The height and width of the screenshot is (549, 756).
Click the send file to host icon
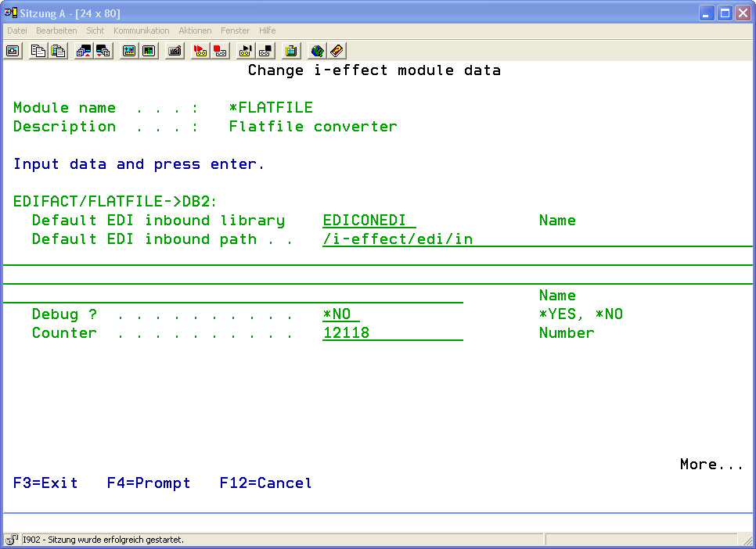(84, 51)
